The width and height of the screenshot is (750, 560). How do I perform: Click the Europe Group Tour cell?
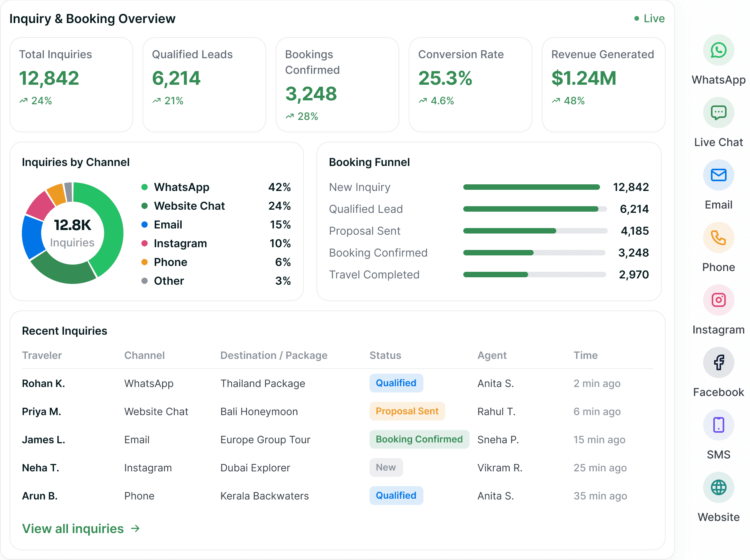(x=265, y=440)
